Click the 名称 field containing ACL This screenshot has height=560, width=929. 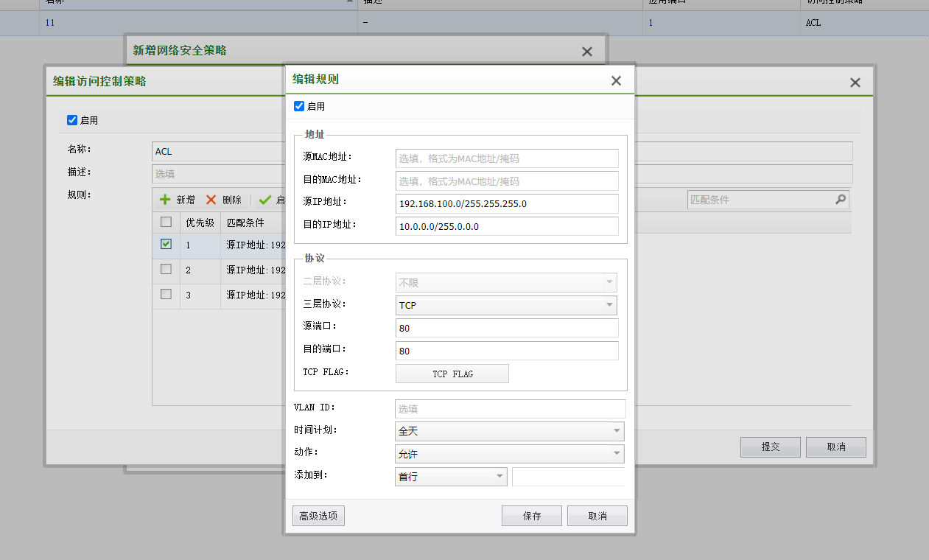tap(218, 151)
